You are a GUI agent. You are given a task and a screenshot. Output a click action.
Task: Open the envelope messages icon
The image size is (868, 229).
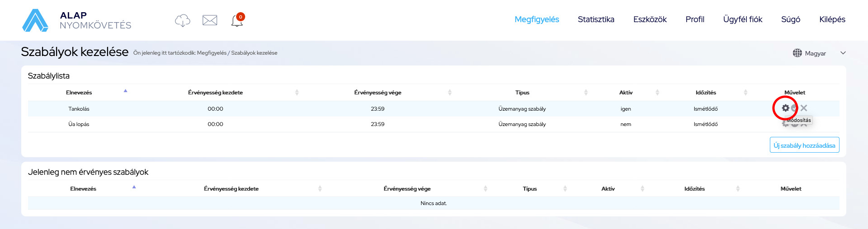pyautogui.click(x=210, y=20)
